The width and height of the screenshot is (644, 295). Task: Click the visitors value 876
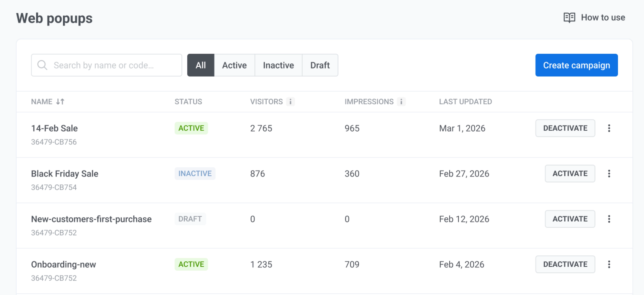[x=257, y=173]
